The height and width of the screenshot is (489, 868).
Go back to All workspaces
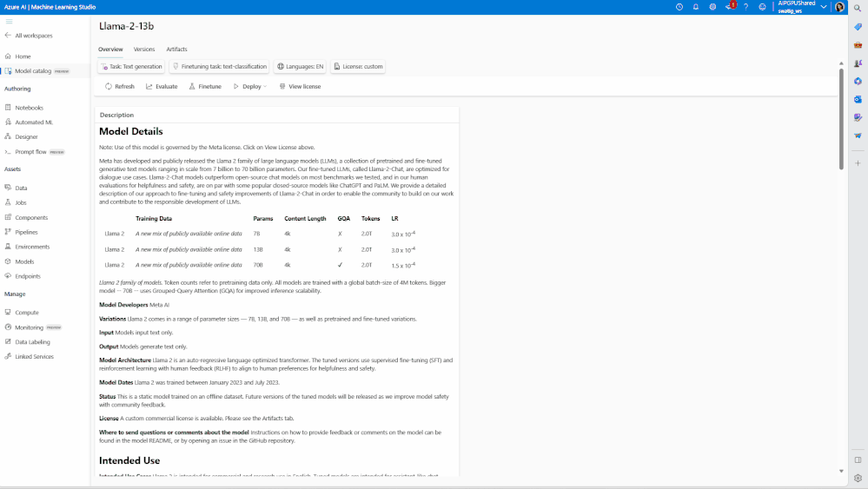pos(29,36)
